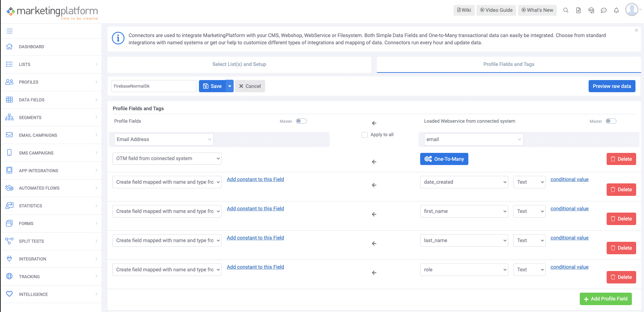
Task: Open Create field dropdown in first_name row
Action: pyautogui.click(x=167, y=211)
